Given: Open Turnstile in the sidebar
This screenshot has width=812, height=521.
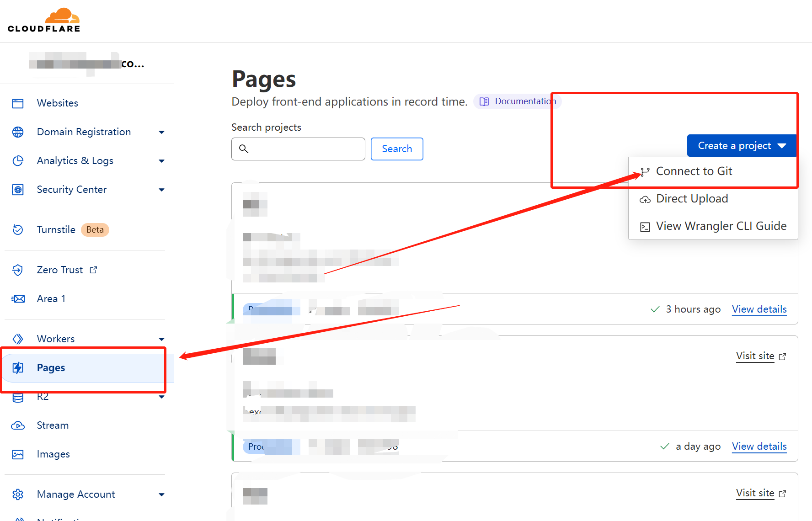Looking at the screenshot, I should pyautogui.click(x=56, y=229).
